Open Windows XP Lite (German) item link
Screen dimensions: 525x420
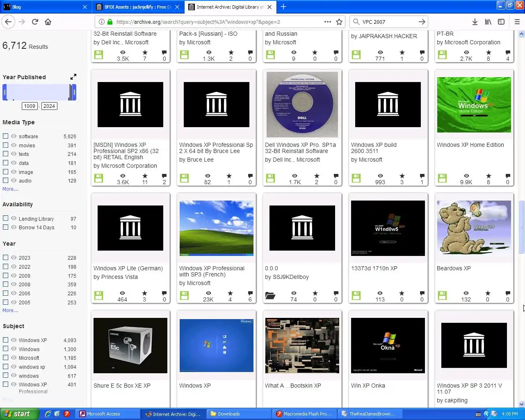pyautogui.click(x=128, y=268)
